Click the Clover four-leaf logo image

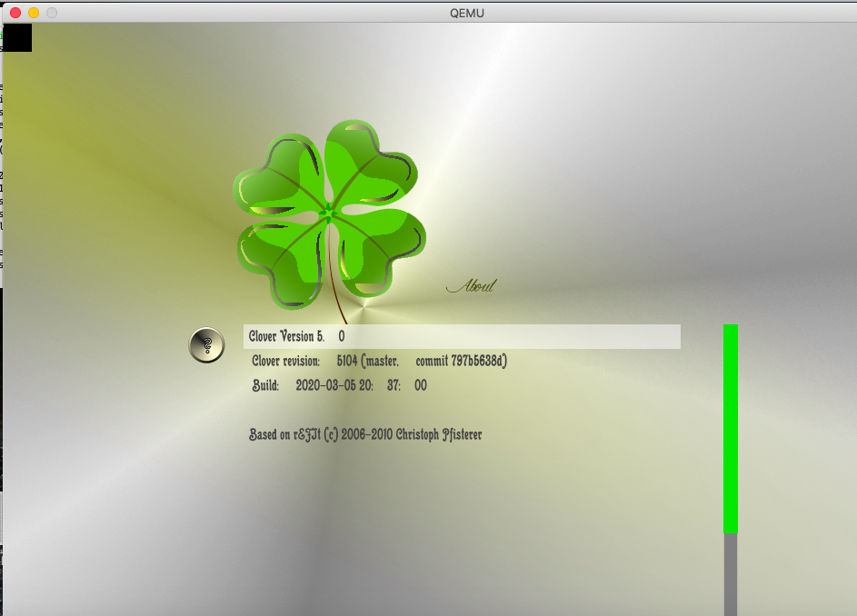pyautogui.click(x=330, y=220)
